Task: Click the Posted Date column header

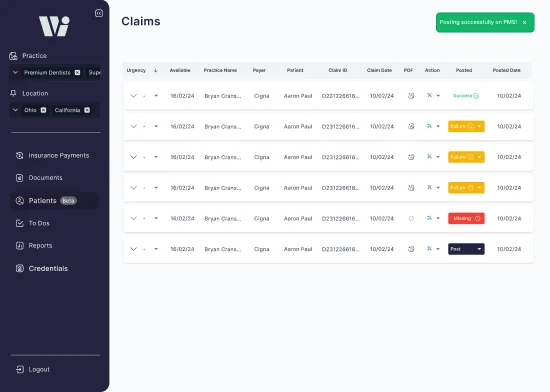Action: tap(507, 70)
